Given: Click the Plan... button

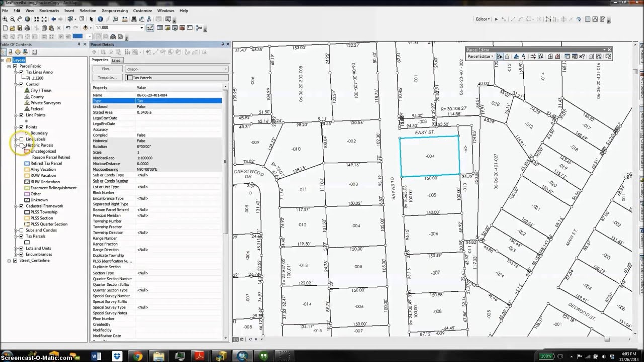Looking at the screenshot, I should (x=107, y=69).
